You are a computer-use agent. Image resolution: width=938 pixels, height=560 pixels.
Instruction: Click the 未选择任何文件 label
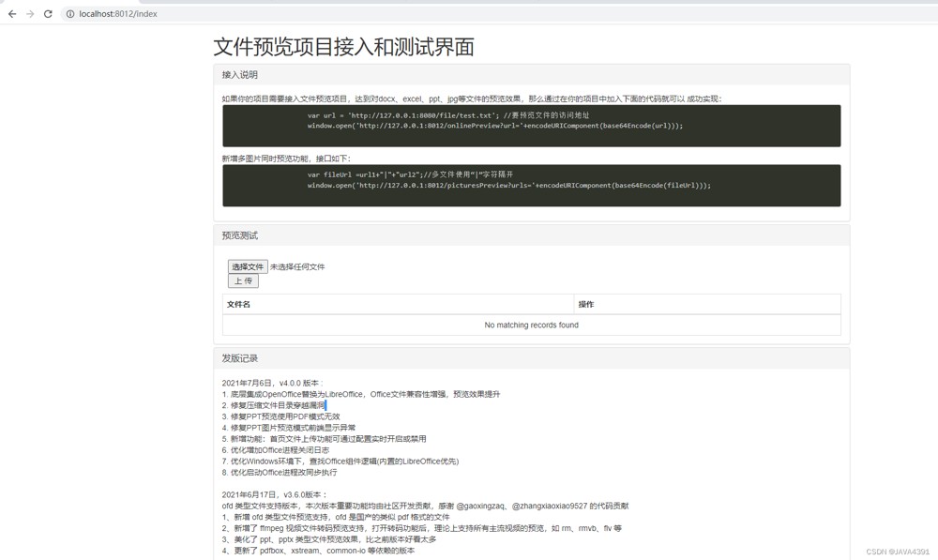(297, 266)
